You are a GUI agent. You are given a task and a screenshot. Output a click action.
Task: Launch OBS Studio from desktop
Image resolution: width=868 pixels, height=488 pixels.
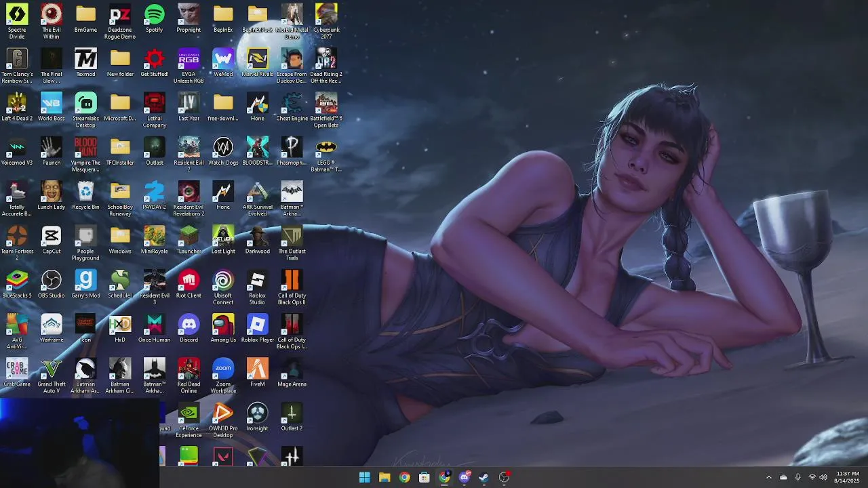tap(52, 284)
